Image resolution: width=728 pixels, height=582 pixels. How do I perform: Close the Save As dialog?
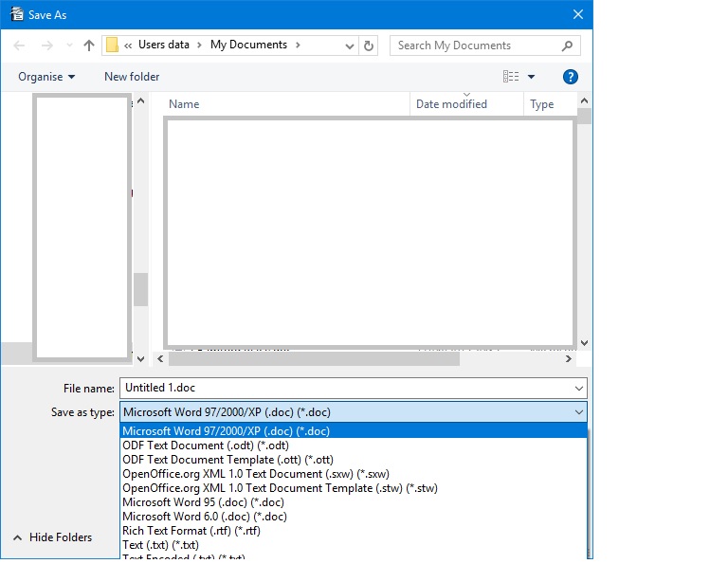coord(578,14)
